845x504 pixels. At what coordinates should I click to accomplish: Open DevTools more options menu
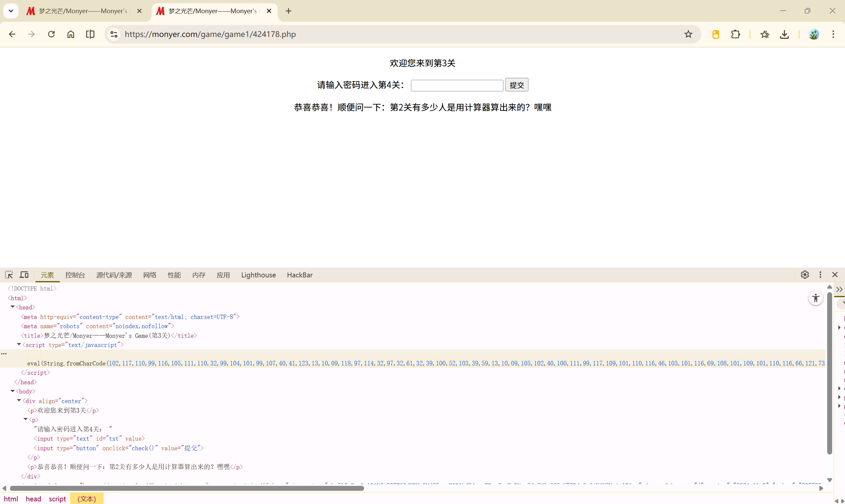tap(820, 275)
